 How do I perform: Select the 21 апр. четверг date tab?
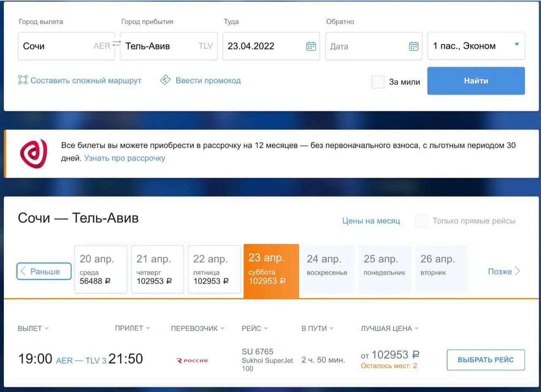pos(158,269)
